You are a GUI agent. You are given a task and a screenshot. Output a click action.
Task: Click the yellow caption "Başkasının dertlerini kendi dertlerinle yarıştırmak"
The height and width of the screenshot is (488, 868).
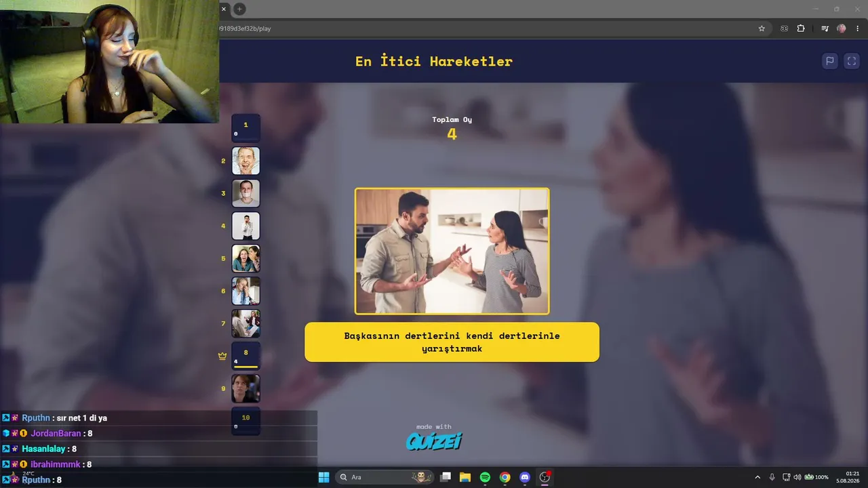click(452, 342)
